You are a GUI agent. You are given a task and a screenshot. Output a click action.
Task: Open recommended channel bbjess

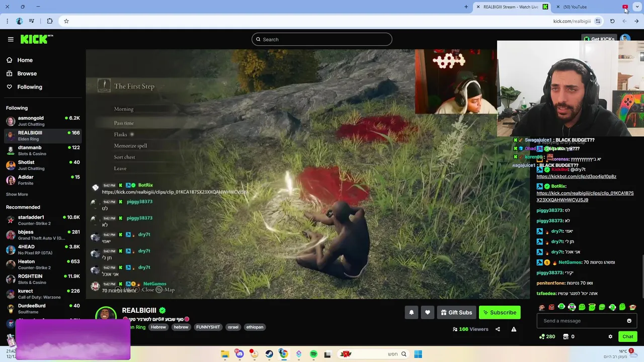click(42, 235)
